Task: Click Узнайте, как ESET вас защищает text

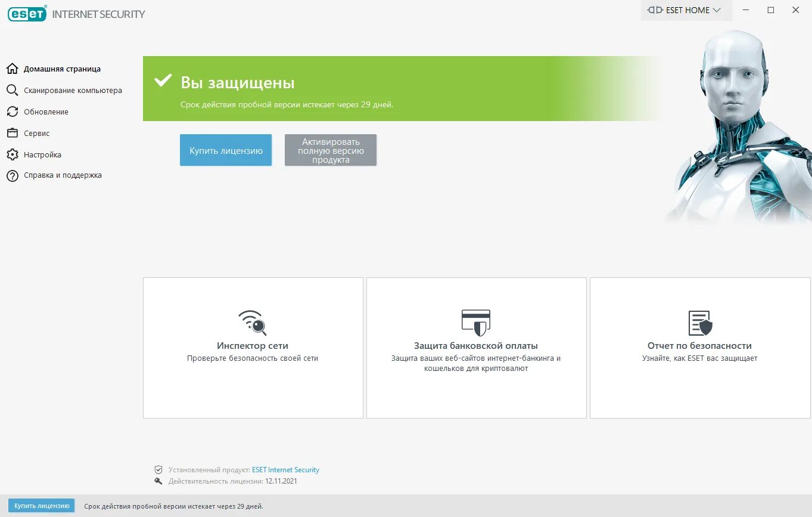Action: 699,358
